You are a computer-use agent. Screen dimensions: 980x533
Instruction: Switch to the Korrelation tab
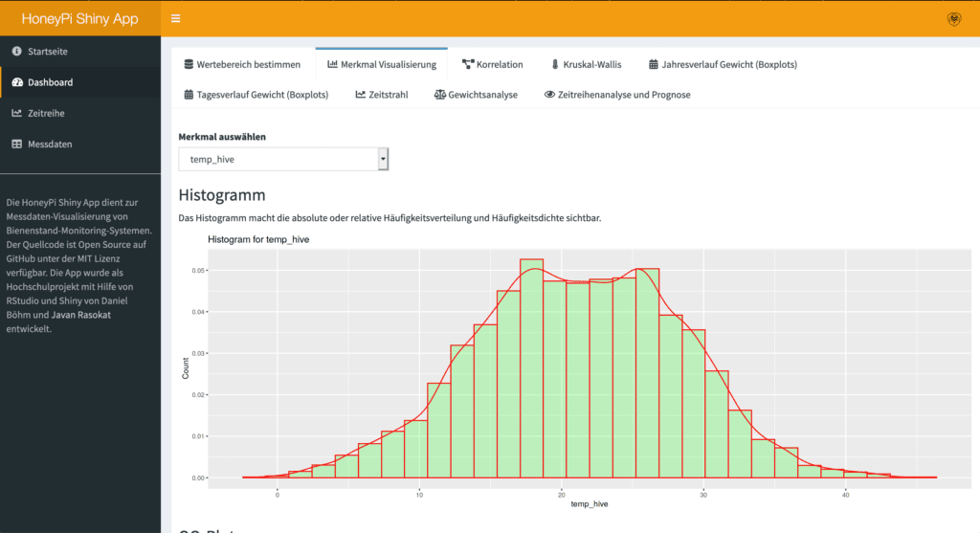click(493, 64)
